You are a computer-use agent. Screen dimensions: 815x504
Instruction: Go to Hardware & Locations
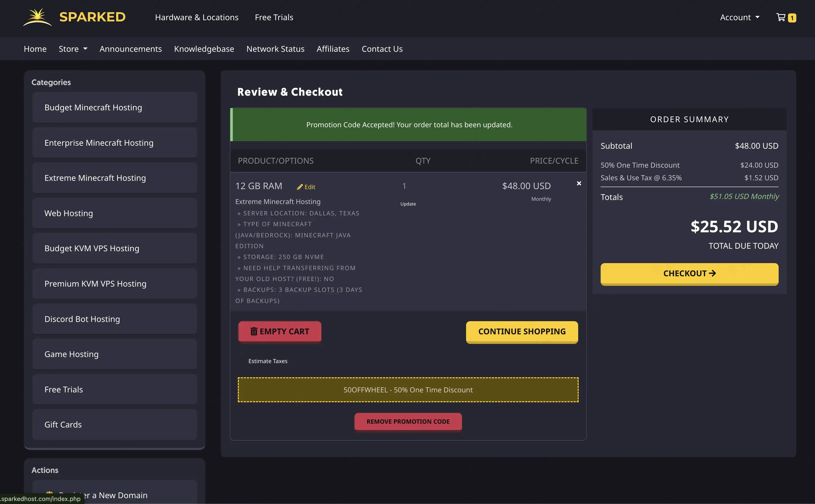[x=197, y=17]
